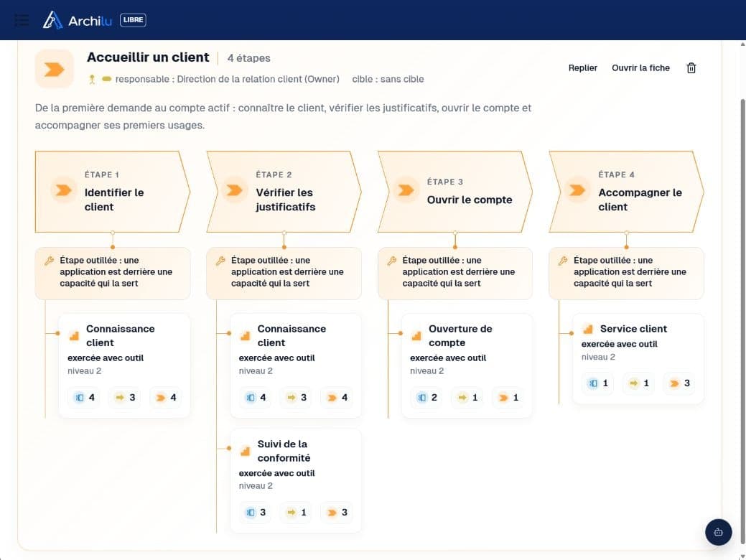Click the arrow icon in Étape 1

63,190
